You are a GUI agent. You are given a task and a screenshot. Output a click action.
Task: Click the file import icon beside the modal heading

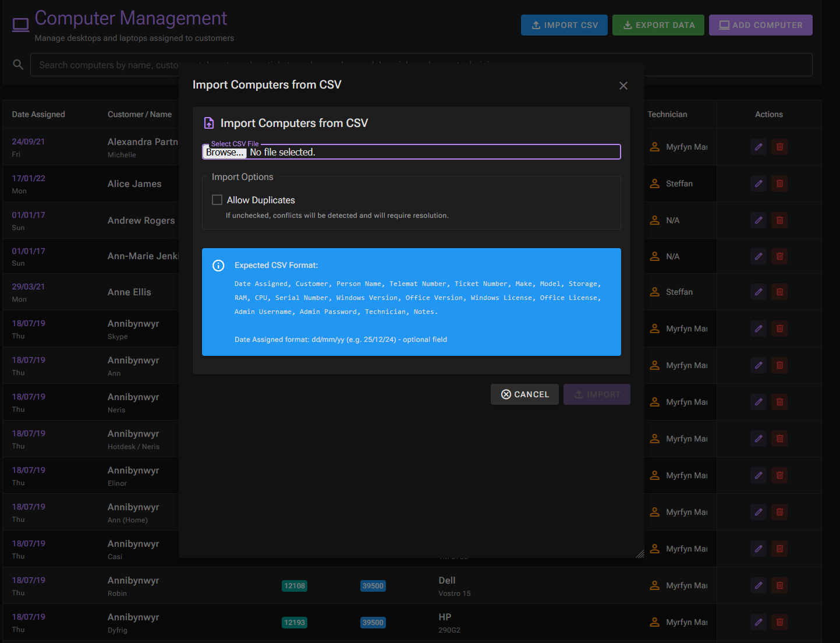(209, 123)
